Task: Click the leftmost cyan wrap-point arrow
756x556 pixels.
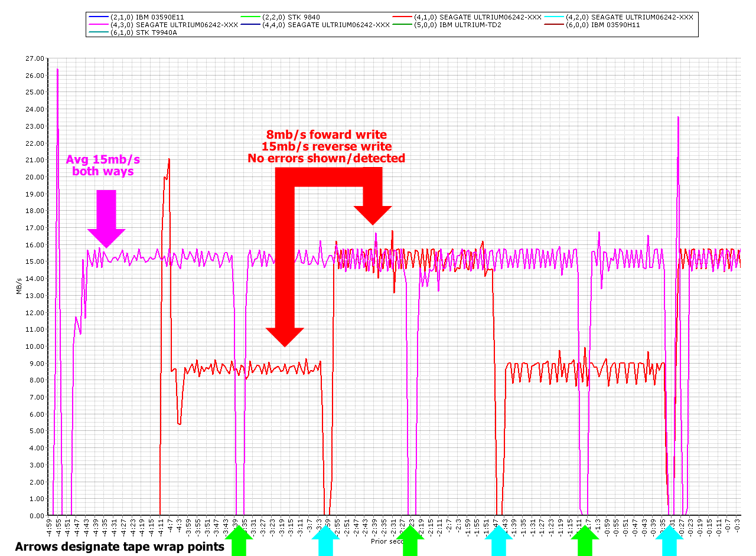Action: 325,539
